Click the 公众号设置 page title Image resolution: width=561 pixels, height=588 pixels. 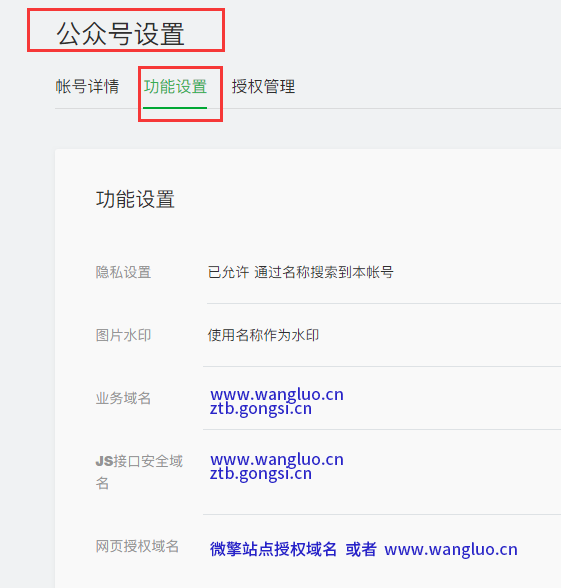click(x=120, y=34)
